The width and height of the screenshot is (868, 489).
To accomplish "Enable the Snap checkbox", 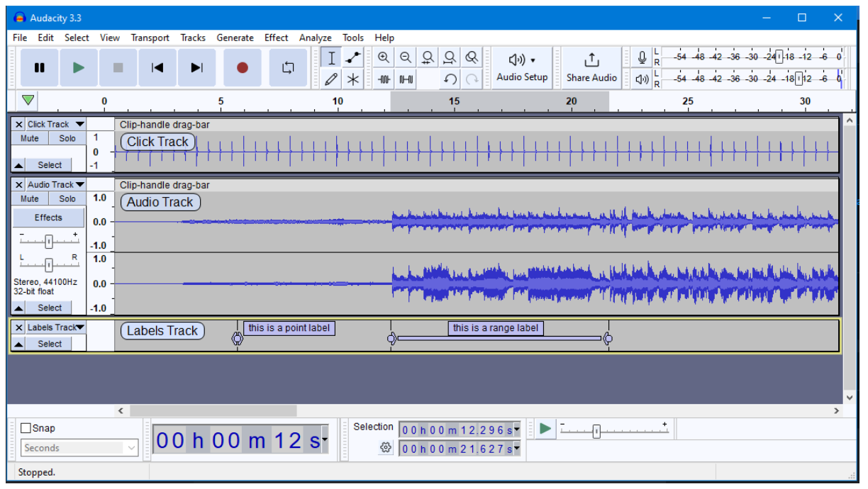I will point(26,428).
